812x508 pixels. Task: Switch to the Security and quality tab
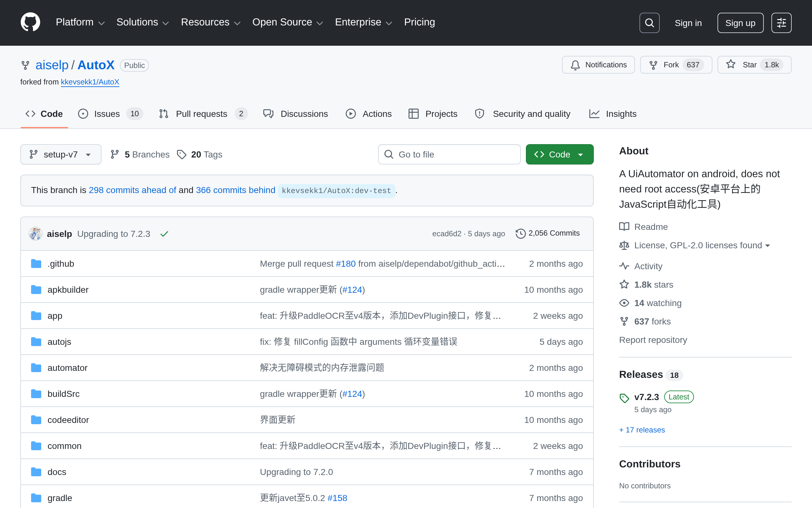(522, 114)
